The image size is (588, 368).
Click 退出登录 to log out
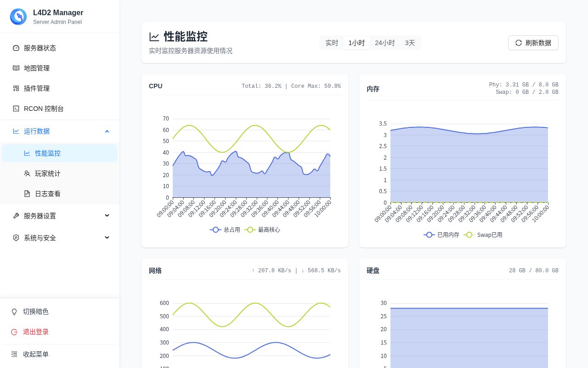coord(60,332)
